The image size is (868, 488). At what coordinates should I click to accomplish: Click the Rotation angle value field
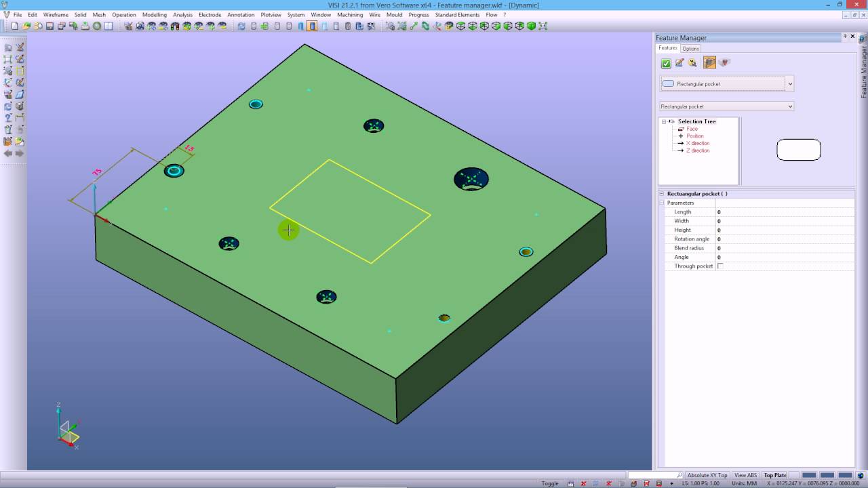click(785, 239)
